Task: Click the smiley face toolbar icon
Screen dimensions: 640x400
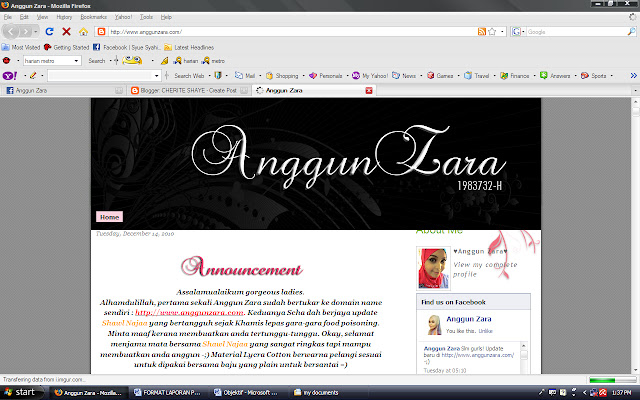Action: pos(132,60)
